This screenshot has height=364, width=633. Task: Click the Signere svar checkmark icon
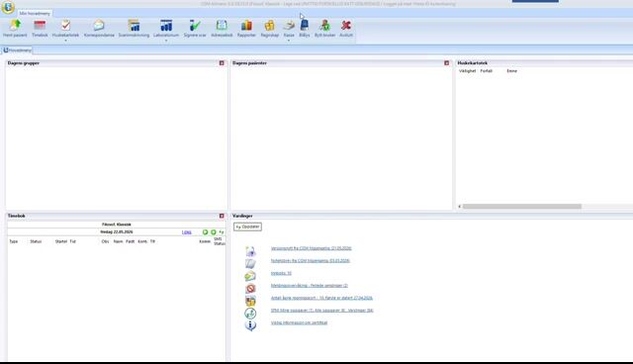coord(195,26)
